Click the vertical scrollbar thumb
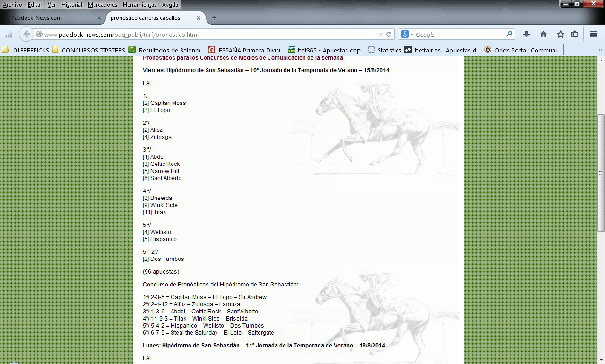 601,173
